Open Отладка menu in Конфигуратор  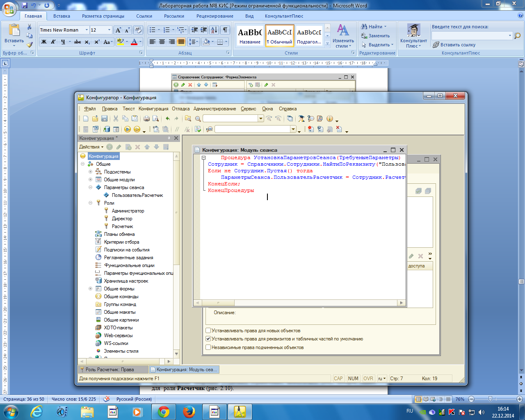[181, 109]
